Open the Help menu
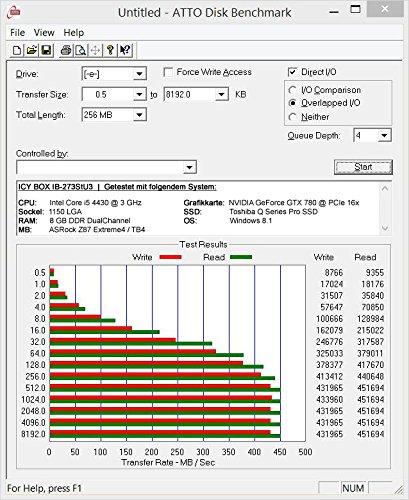The height and width of the screenshot is (500, 409). (x=74, y=33)
